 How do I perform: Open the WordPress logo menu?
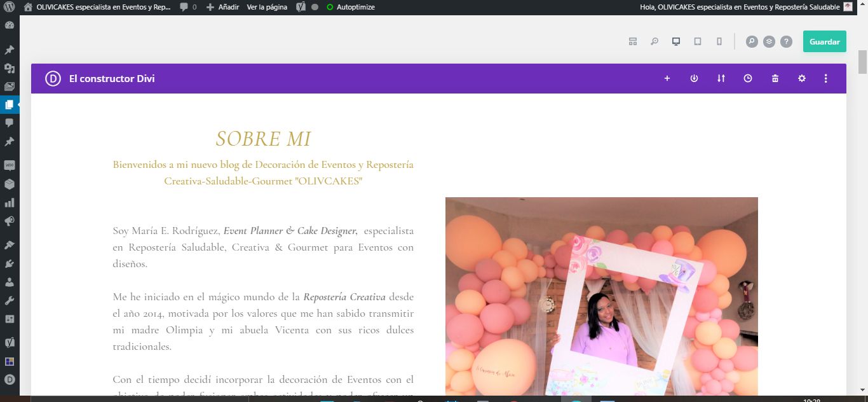(x=10, y=7)
